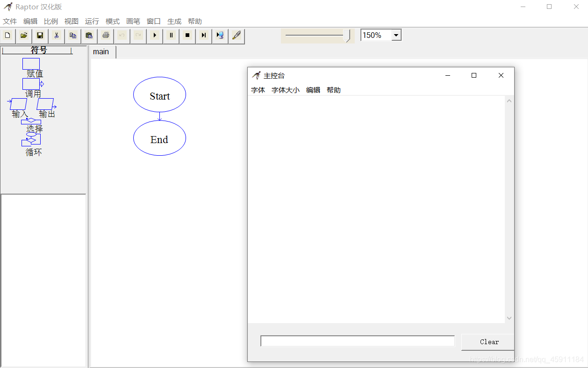Click the Copy toolbar icon
The width and height of the screenshot is (588, 368).
73,36
